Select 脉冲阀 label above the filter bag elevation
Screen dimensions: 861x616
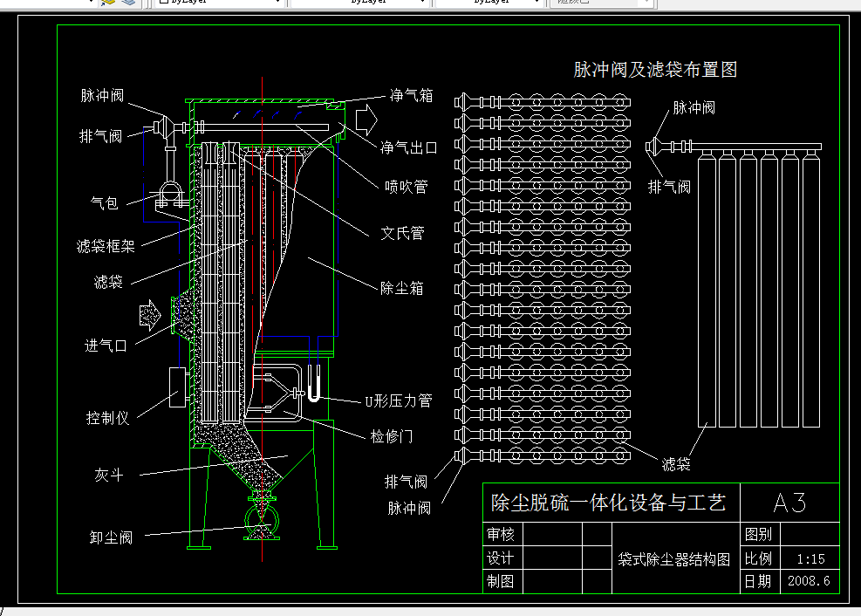[x=694, y=107]
